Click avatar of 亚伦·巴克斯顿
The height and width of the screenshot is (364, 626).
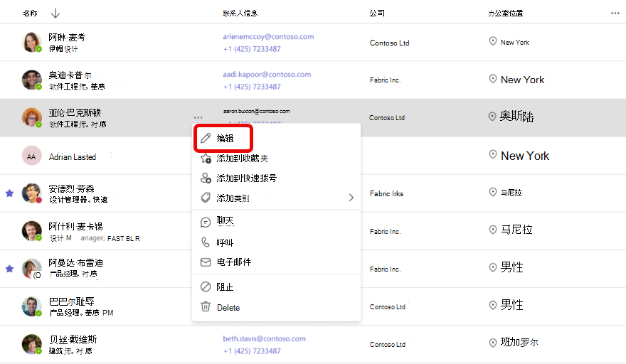pos(32,118)
